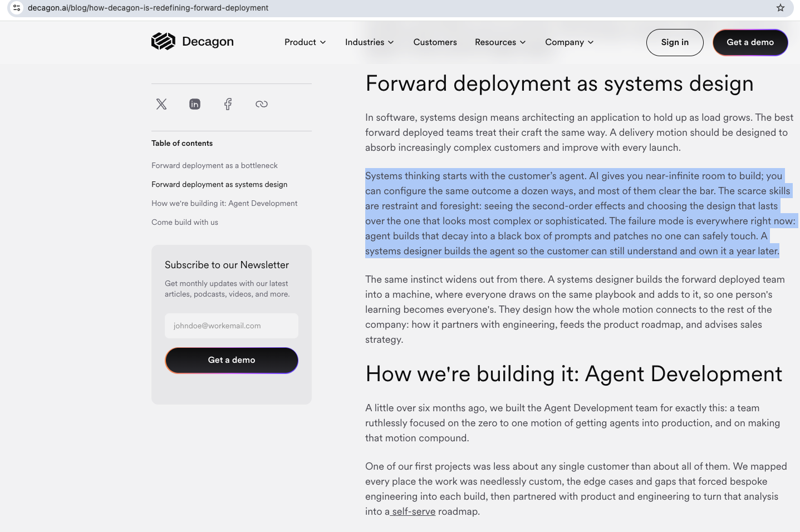This screenshot has height=532, width=800.
Task: Click heading "How we're building it: Agent Development"
Action: coord(574,374)
